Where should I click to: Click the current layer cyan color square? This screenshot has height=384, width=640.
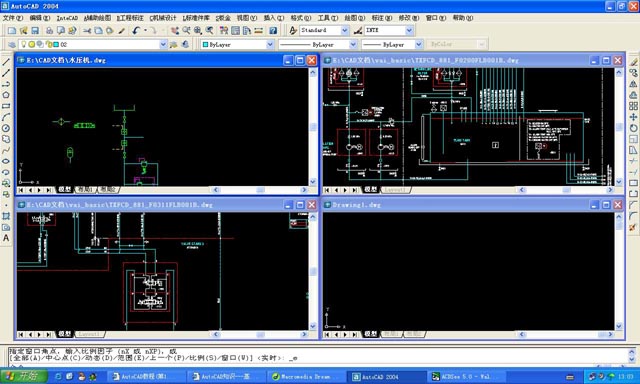click(x=56, y=44)
